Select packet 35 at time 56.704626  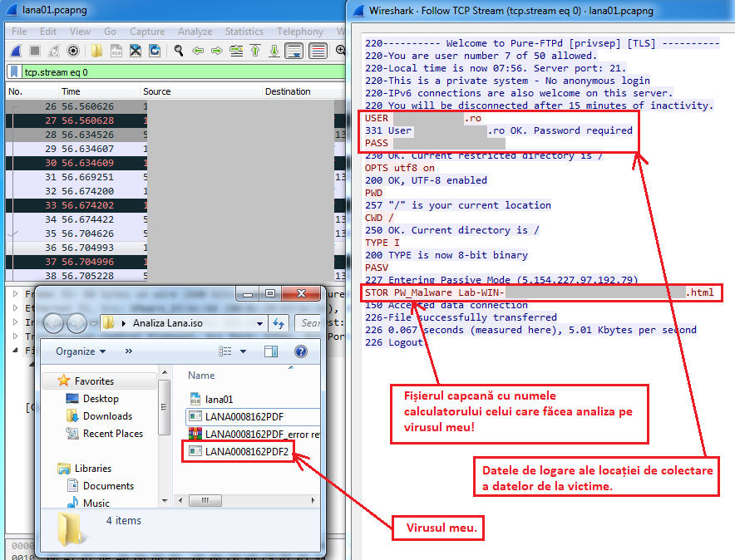point(175,233)
